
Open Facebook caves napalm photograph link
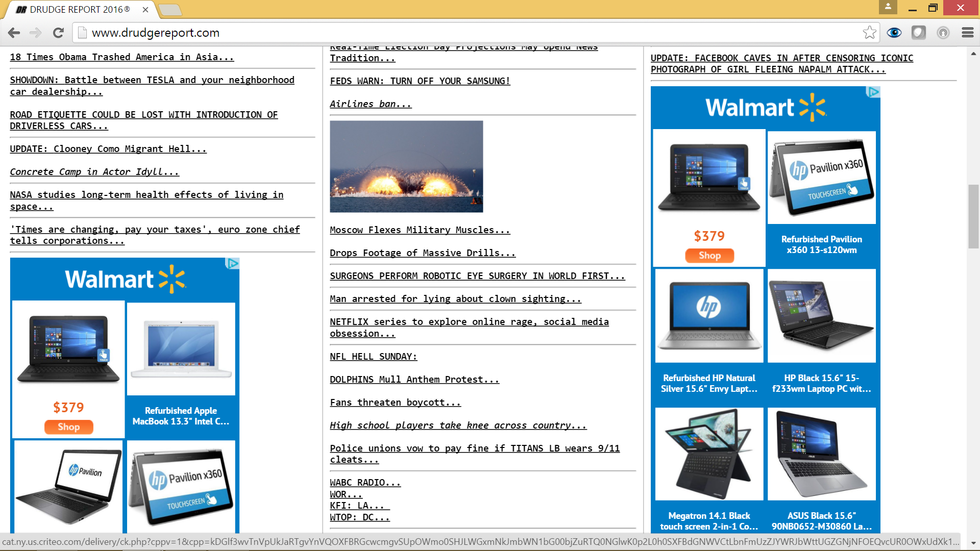pyautogui.click(x=782, y=64)
